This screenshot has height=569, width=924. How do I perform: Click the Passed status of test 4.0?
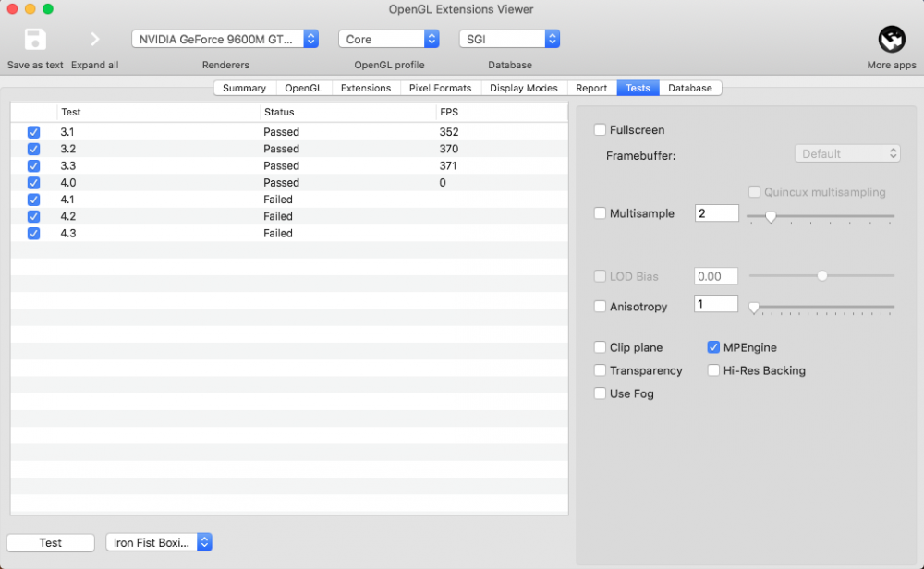(281, 183)
